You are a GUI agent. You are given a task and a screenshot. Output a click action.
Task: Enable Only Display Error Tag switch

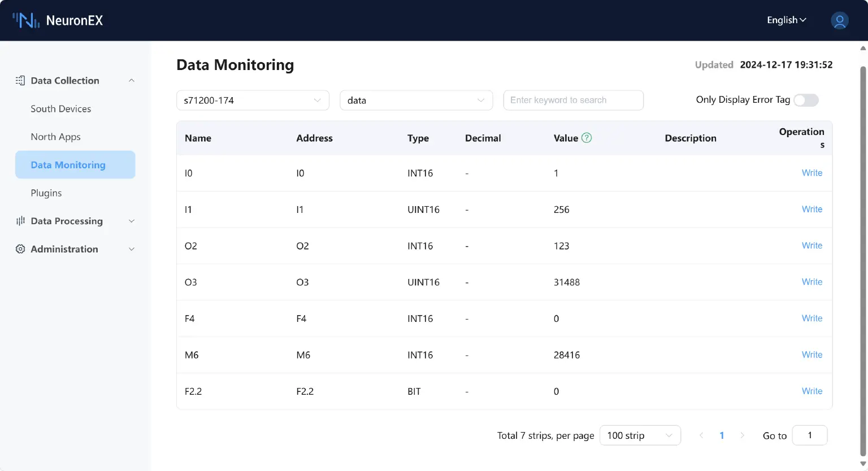pos(806,100)
